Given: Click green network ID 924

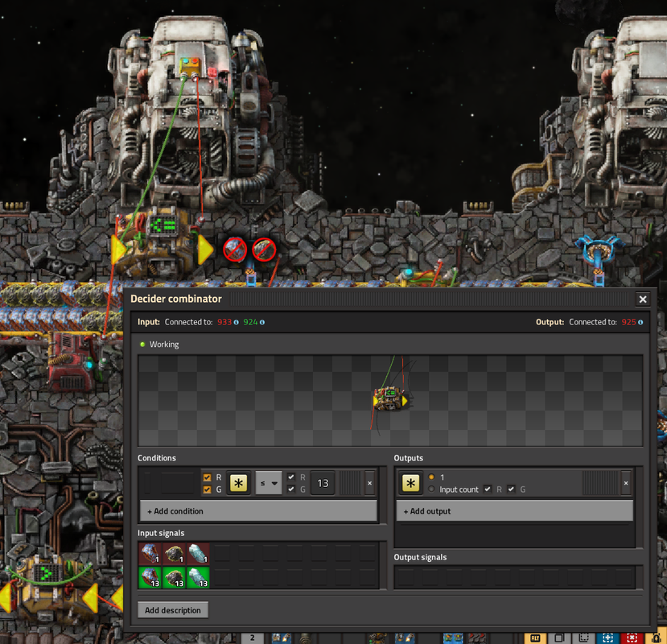Looking at the screenshot, I should tap(250, 322).
